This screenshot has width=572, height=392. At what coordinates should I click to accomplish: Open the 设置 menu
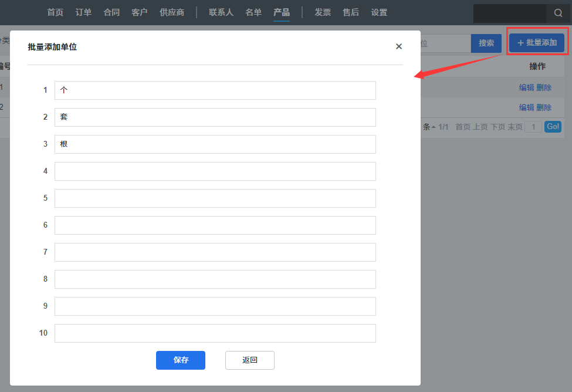[379, 12]
